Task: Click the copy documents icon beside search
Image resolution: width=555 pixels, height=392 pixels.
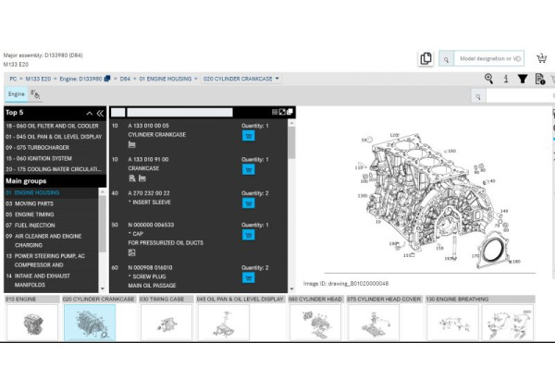Action: (425, 58)
